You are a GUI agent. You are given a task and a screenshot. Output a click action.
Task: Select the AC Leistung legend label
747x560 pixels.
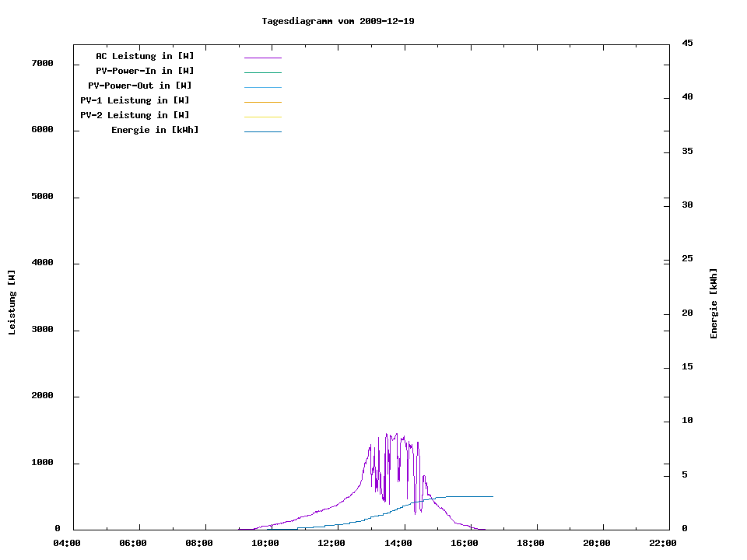[145, 56]
